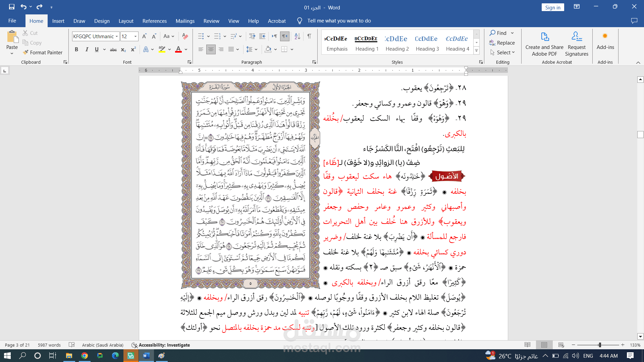Click Replace in Editing group
Image resolution: width=644 pixels, height=362 pixels.
pyautogui.click(x=502, y=43)
